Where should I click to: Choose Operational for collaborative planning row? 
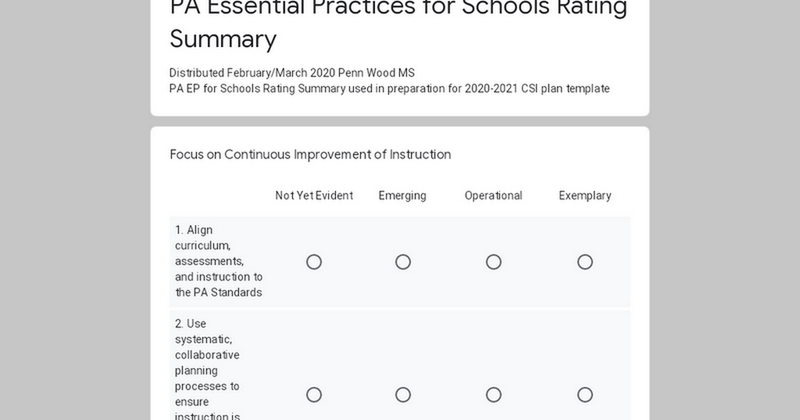click(494, 395)
